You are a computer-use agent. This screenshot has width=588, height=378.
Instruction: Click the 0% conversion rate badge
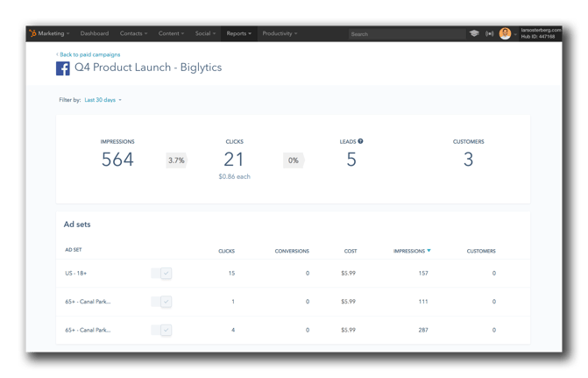click(x=294, y=160)
